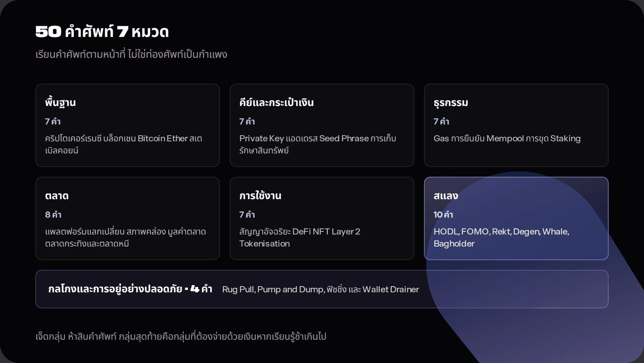Click the text "HODL, FOMO, Rekt, Degen, Whale, Bagholder"

click(501, 237)
